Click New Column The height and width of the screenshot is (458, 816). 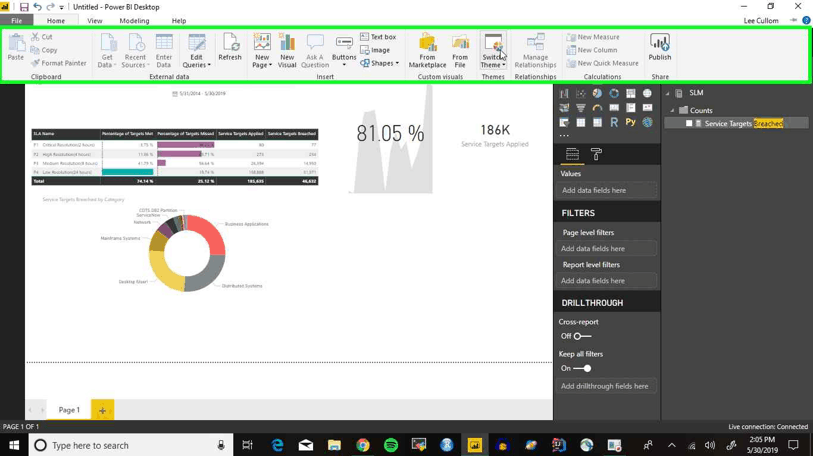(x=592, y=50)
